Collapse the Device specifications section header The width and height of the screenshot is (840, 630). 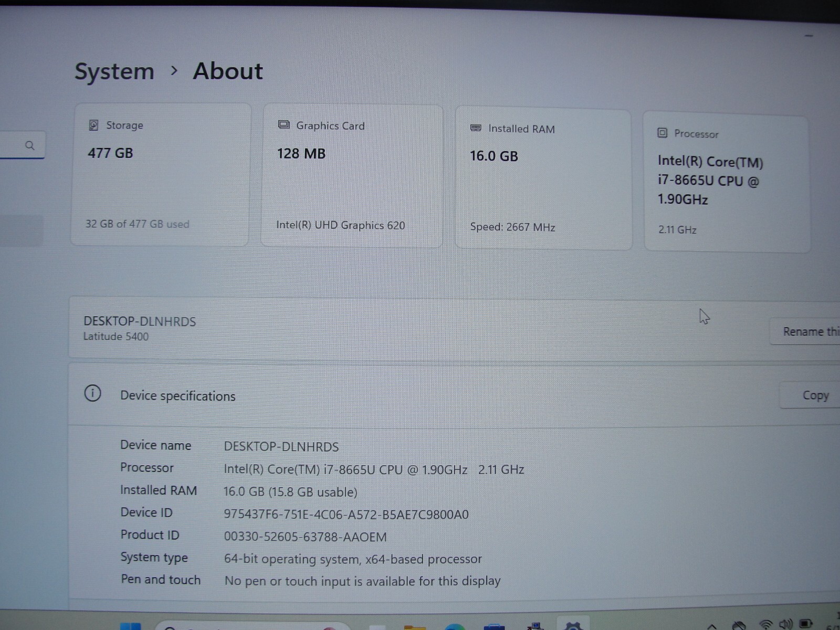(x=454, y=395)
